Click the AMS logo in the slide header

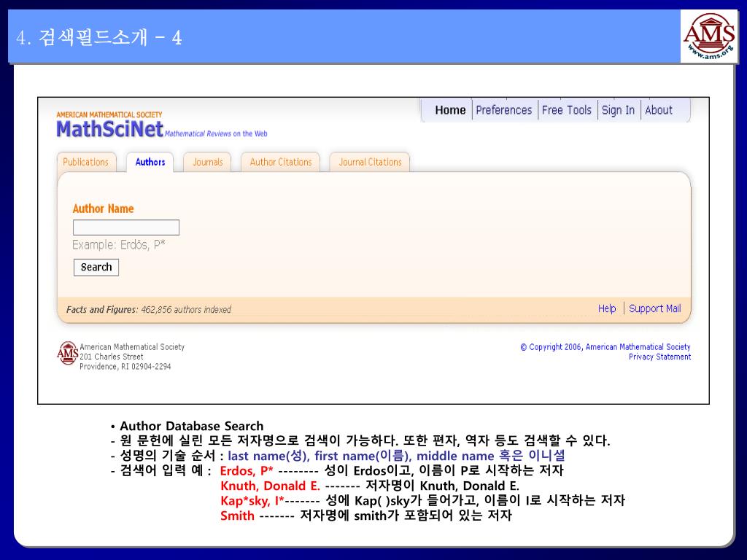click(x=709, y=36)
